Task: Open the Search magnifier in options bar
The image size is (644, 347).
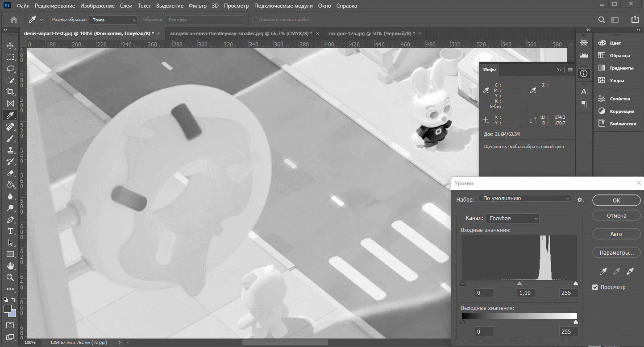Action: point(602,20)
